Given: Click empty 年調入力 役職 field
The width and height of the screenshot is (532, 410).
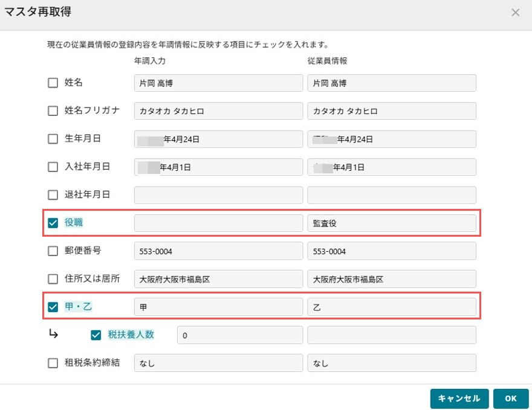Looking at the screenshot, I should click(x=218, y=223).
